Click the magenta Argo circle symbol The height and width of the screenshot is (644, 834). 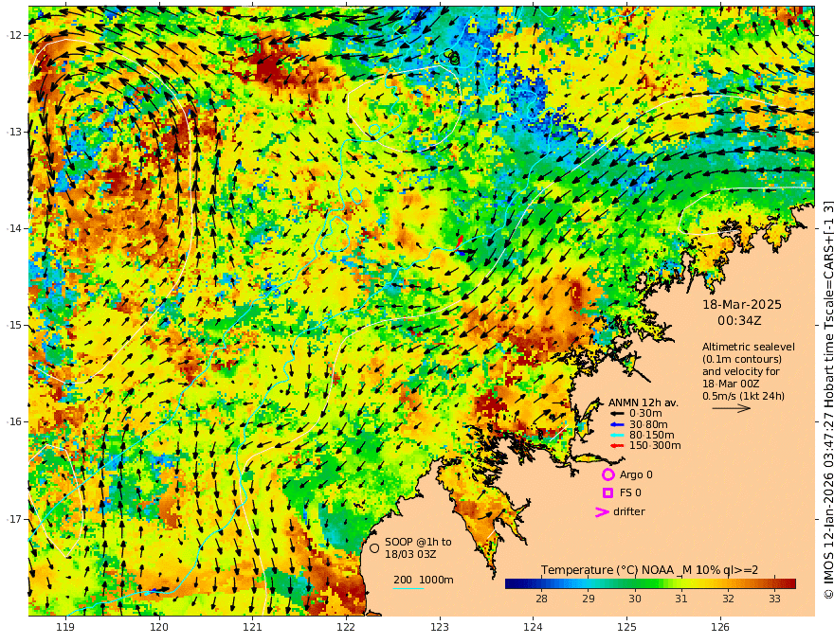tap(607, 474)
